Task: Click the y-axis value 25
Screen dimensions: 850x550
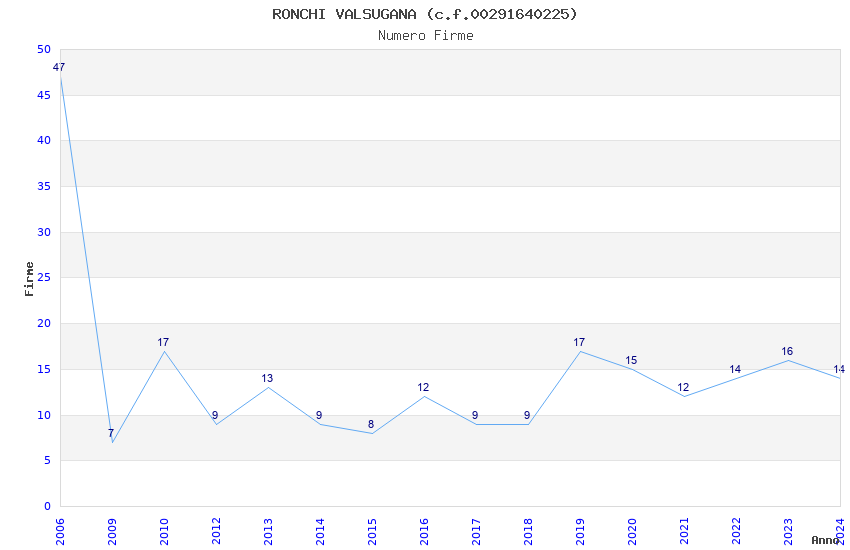Action: [x=44, y=277]
